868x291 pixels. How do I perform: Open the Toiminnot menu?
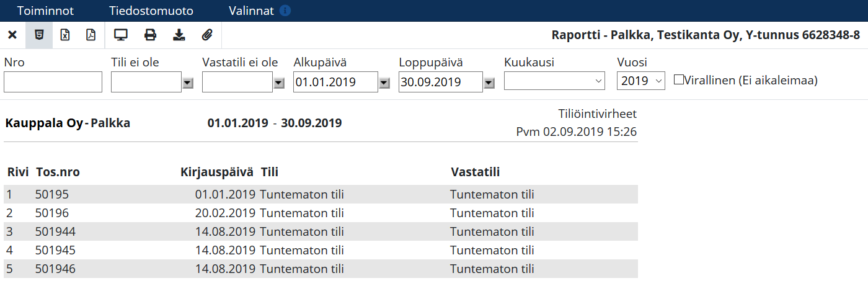(x=46, y=11)
